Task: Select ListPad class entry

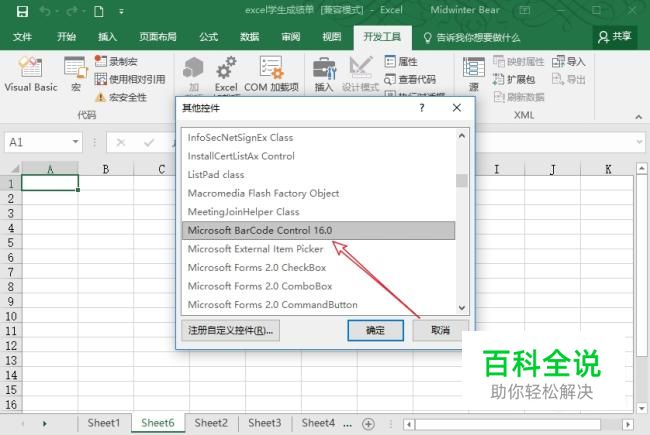Action: pos(318,175)
